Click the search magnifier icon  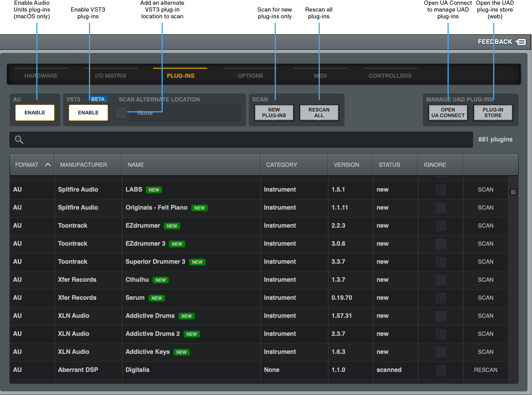tap(19, 139)
